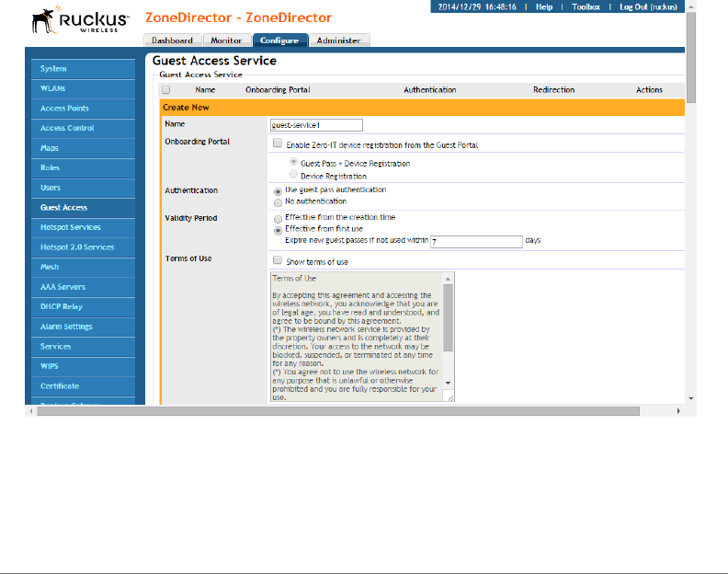The height and width of the screenshot is (574, 728).
Task: Open the Toolbox link
Action: 586,7
